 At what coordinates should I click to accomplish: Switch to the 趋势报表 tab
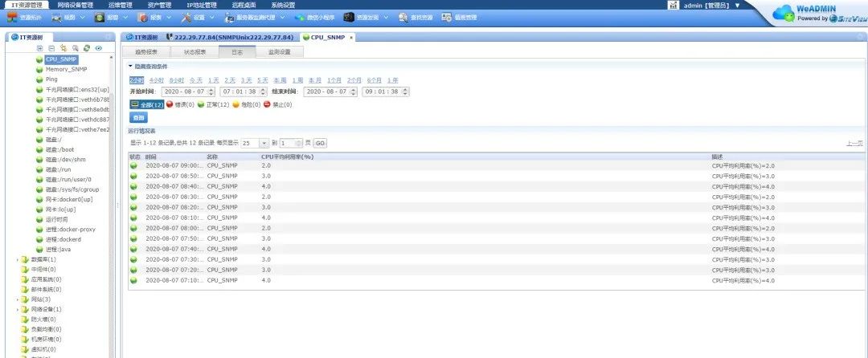tap(147, 52)
